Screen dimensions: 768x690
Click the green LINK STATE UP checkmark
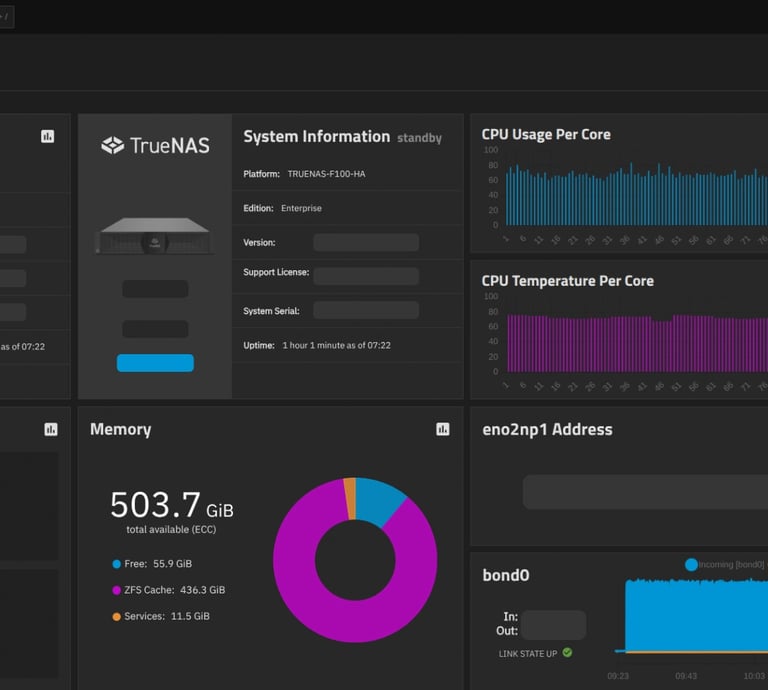(567, 653)
